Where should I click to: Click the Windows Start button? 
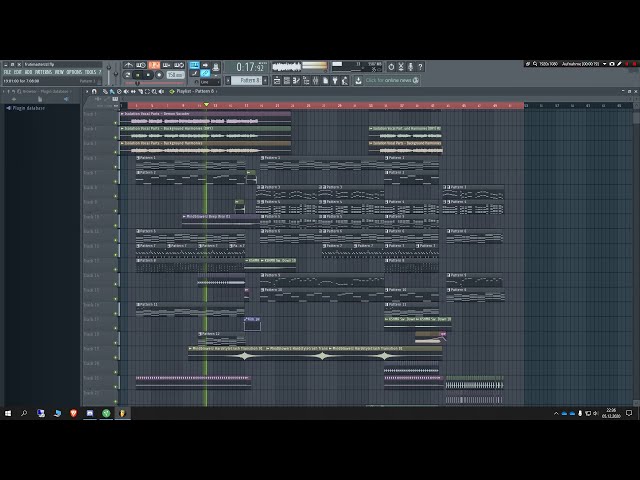coord(8,413)
